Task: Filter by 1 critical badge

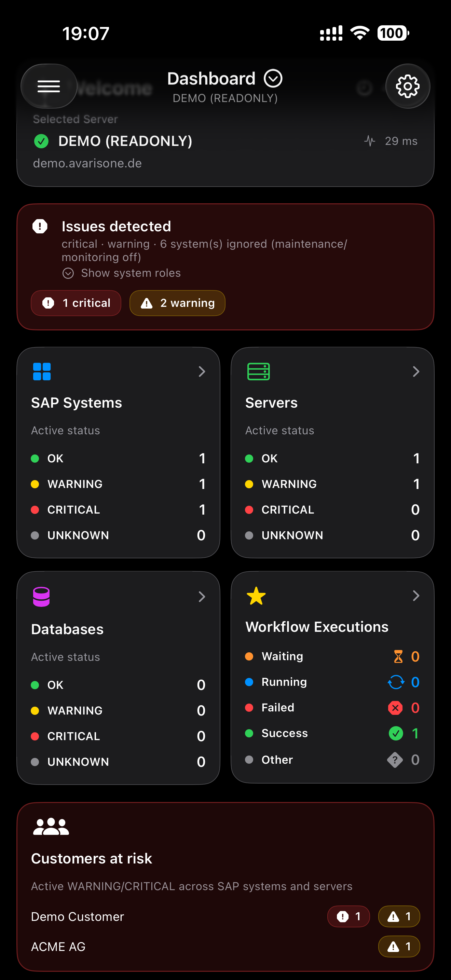Action: pyautogui.click(x=76, y=303)
